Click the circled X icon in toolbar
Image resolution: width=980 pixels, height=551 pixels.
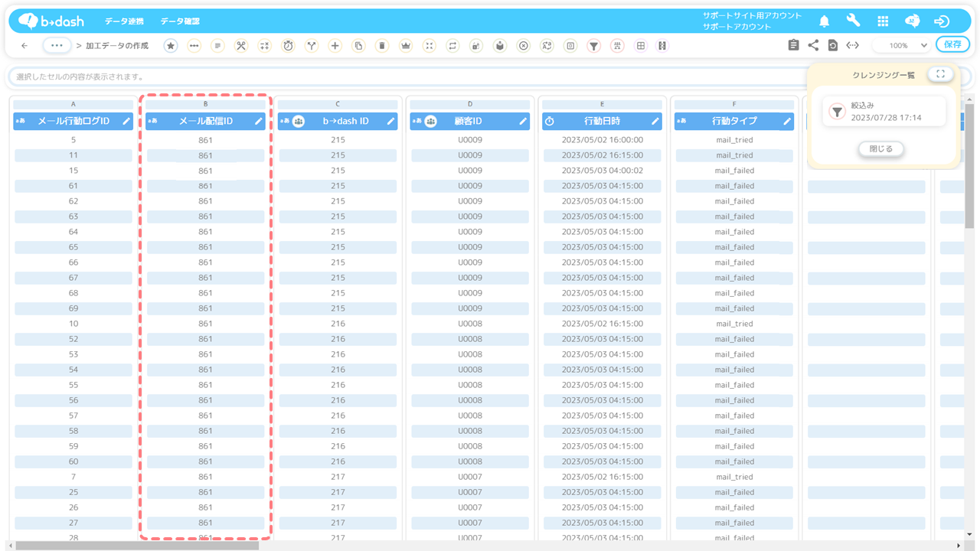point(523,46)
